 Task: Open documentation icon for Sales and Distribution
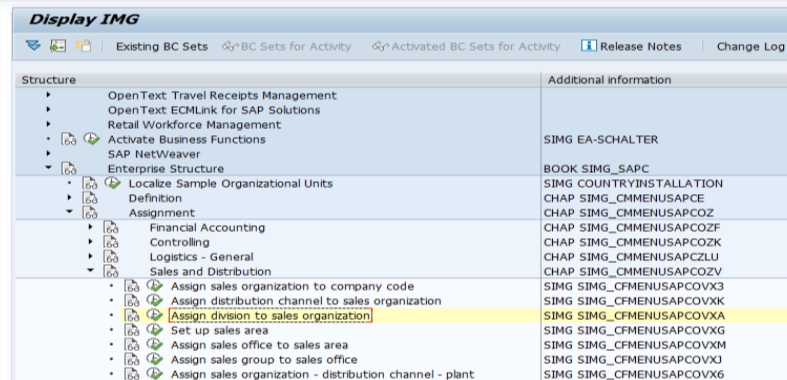click(x=111, y=272)
